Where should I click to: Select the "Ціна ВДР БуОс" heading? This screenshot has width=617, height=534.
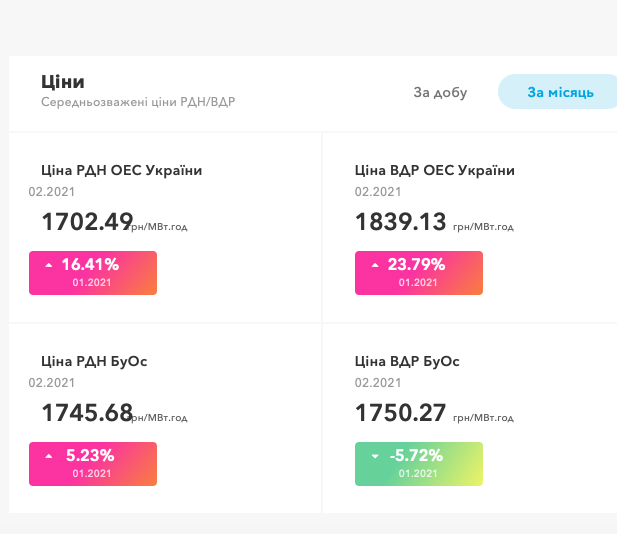pos(407,361)
